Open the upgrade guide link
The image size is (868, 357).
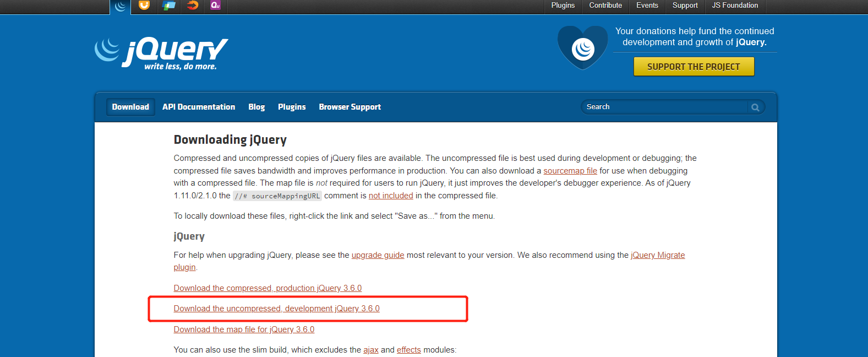tap(378, 255)
